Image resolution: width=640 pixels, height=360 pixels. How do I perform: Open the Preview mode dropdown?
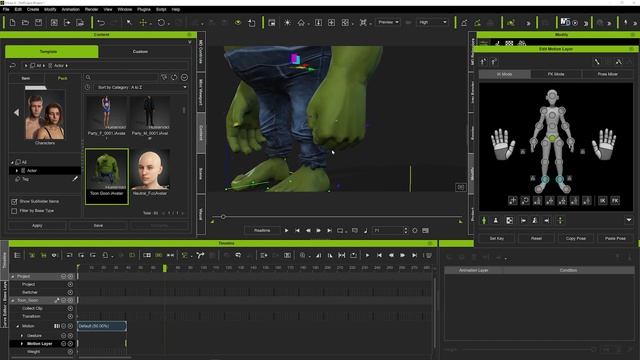tap(388, 22)
